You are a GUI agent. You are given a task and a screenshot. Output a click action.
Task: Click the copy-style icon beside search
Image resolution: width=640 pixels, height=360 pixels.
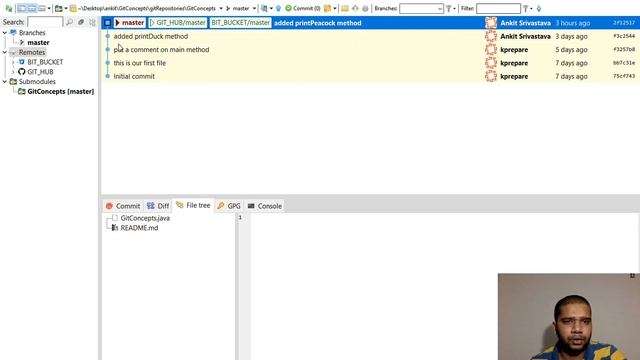[x=81, y=22]
